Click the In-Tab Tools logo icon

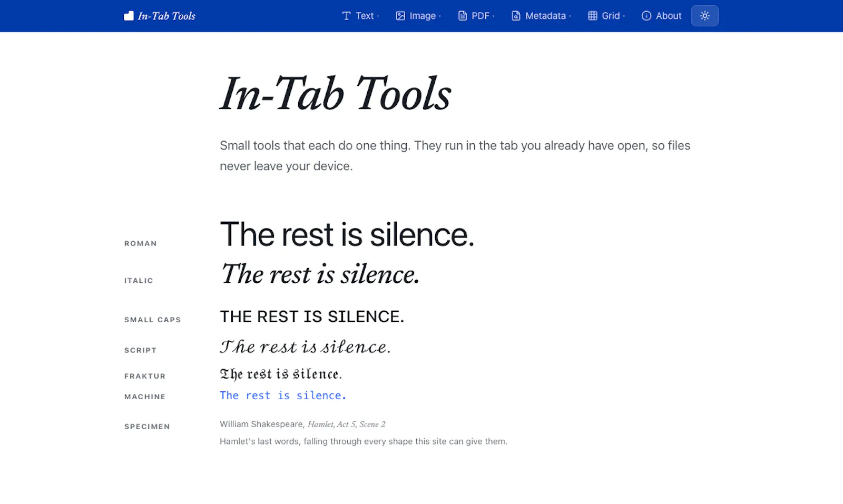pos(129,16)
